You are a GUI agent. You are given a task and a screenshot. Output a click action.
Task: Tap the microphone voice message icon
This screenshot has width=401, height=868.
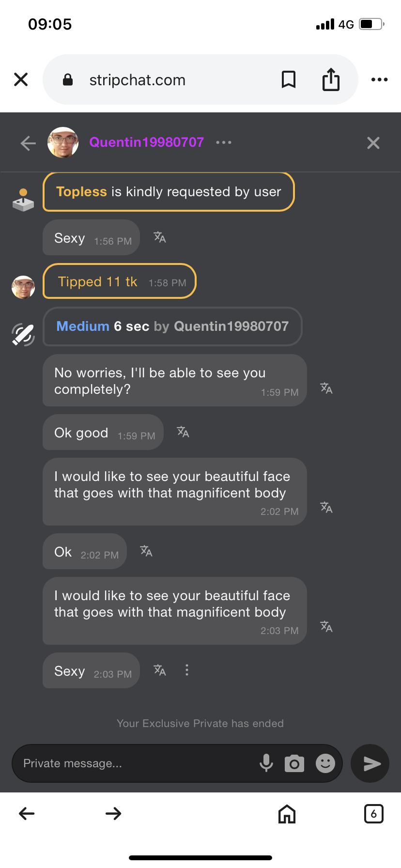pyautogui.click(x=266, y=763)
